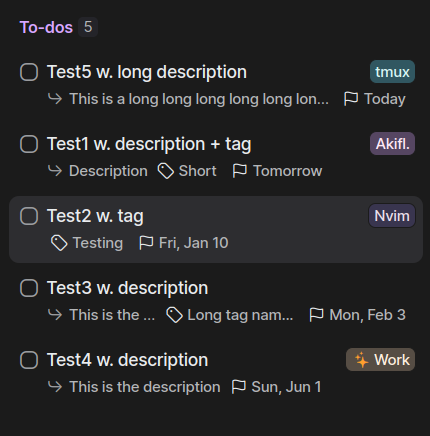Viewport: 430px width, 436px height.
Task: Click the flag icon next to Today
Action: point(351,99)
